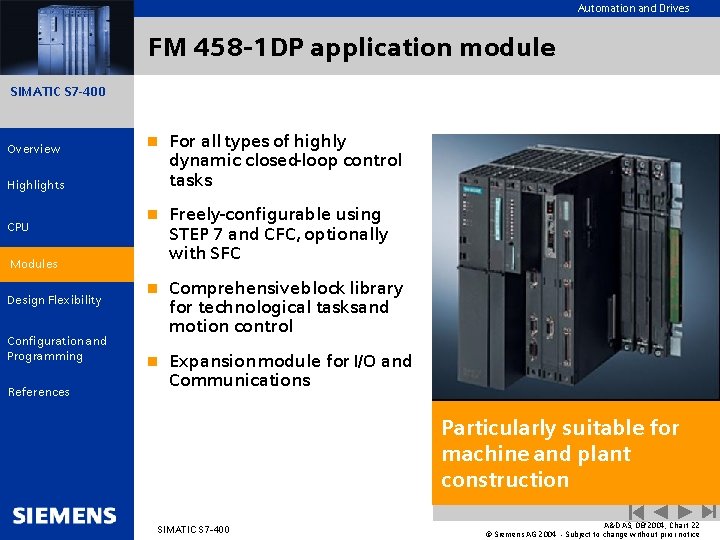The image size is (720, 540).
Task: Open the References section
Action: click(x=39, y=392)
